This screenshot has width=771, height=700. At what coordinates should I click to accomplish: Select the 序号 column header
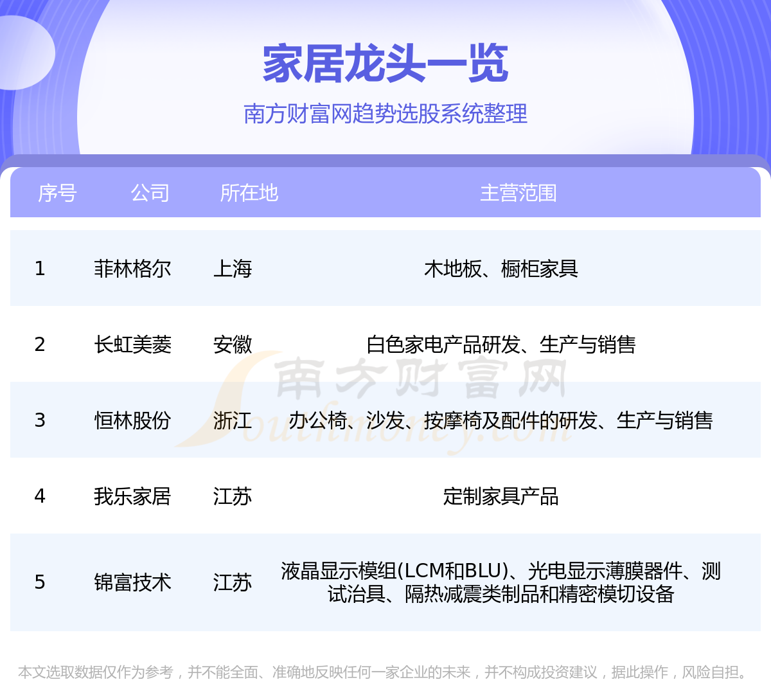[x=57, y=193]
